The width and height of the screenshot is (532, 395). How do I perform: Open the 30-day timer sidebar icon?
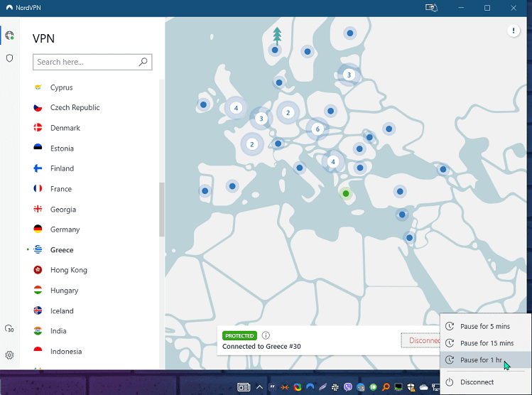[9, 328]
